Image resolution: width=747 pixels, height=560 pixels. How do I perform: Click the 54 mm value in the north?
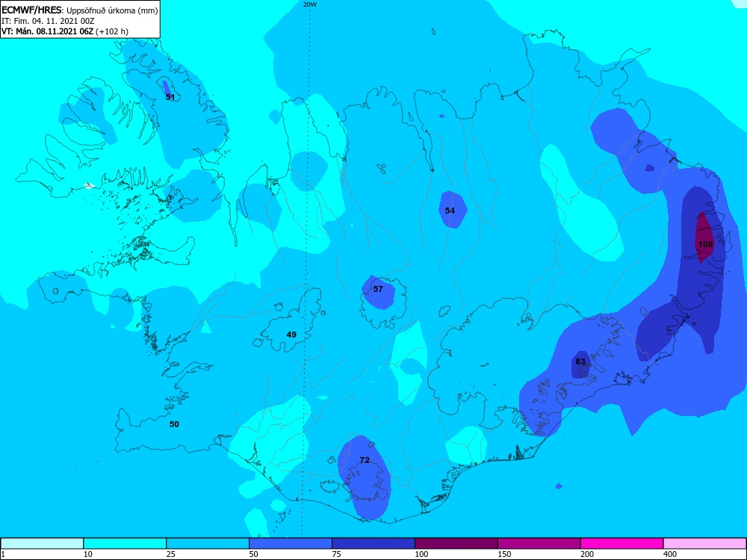450,211
